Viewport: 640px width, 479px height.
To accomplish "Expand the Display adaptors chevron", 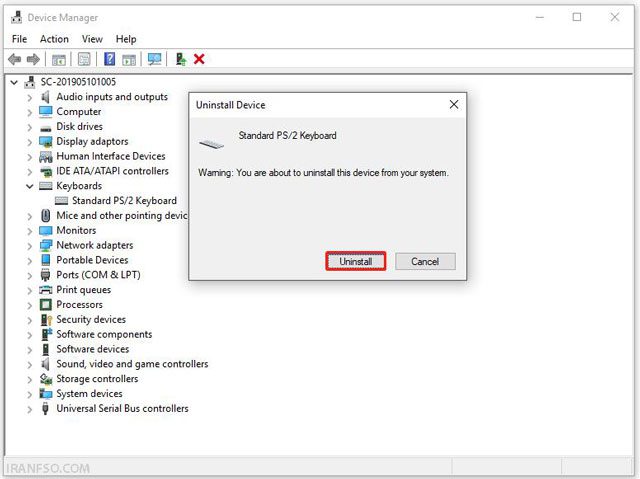I will pyautogui.click(x=29, y=142).
